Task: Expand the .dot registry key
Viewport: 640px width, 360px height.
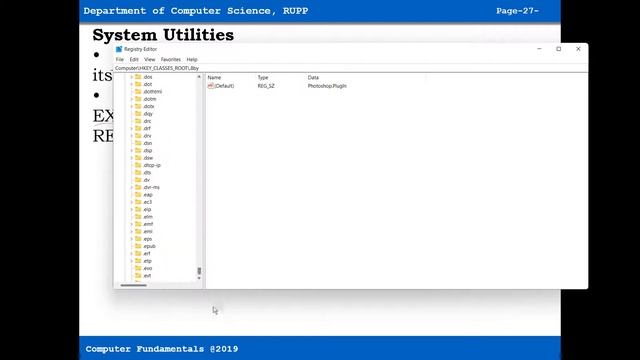Action: pyautogui.click(x=131, y=84)
